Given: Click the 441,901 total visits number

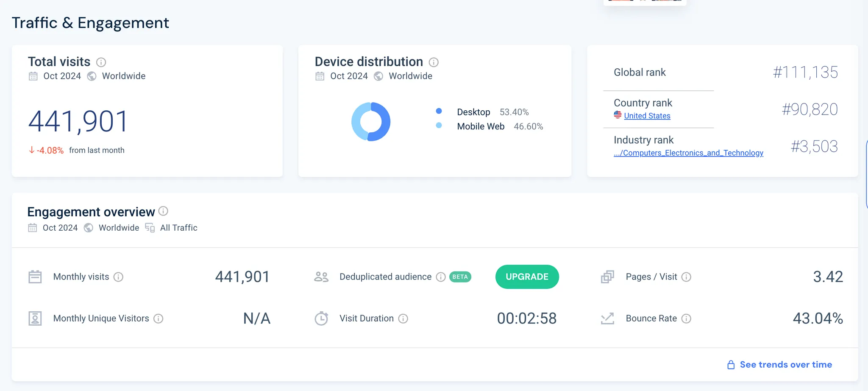Looking at the screenshot, I should tap(78, 122).
